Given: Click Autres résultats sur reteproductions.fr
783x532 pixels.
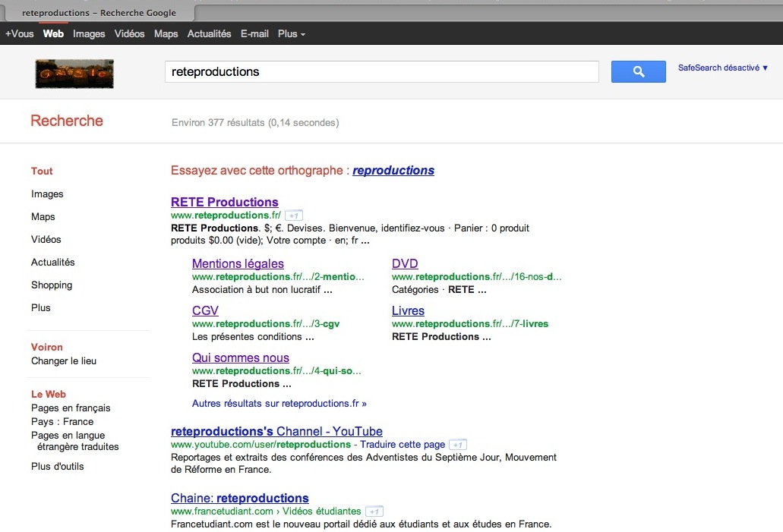Looking at the screenshot, I should pos(279,403).
